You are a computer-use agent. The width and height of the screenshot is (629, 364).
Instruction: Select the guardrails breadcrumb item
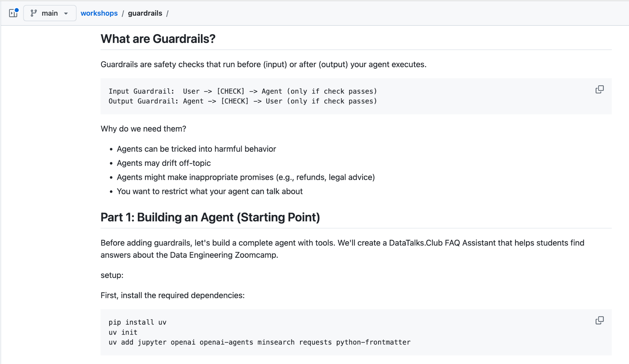145,13
